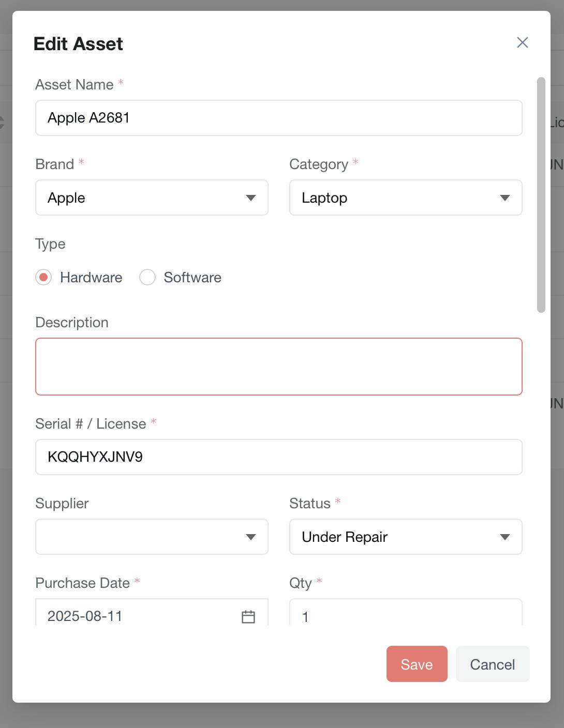The height and width of the screenshot is (728, 564).
Task: Click the dialog's vertical scrollbar
Action: coord(541,195)
